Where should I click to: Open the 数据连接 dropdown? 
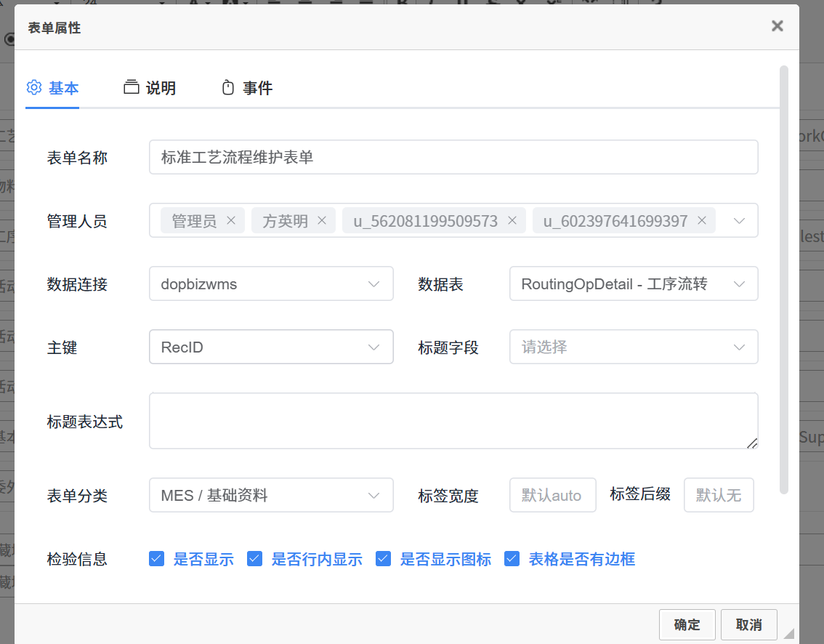[x=271, y=284]
